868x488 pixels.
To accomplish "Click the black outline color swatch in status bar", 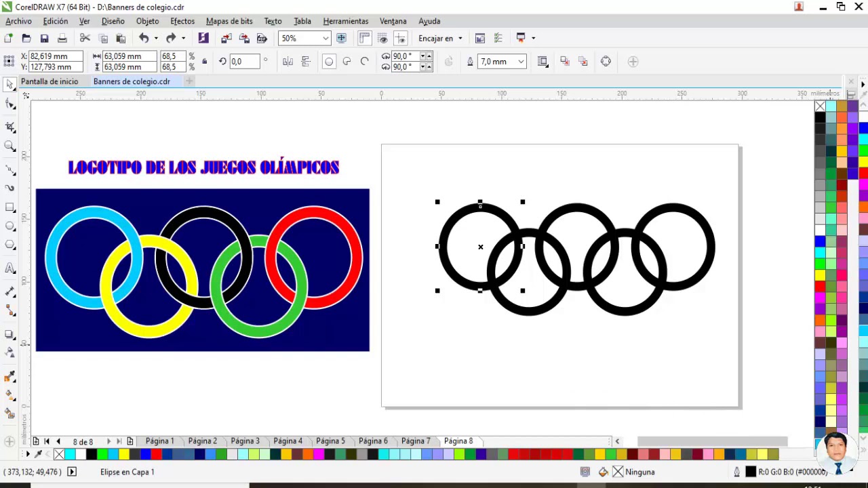I will click(x=751, y=472).
